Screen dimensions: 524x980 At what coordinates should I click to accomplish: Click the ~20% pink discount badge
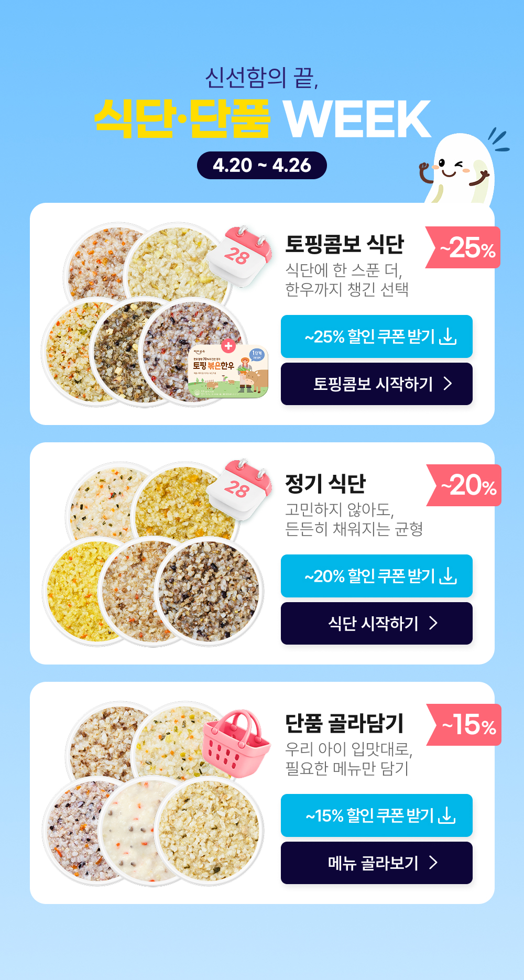[466, 485]
